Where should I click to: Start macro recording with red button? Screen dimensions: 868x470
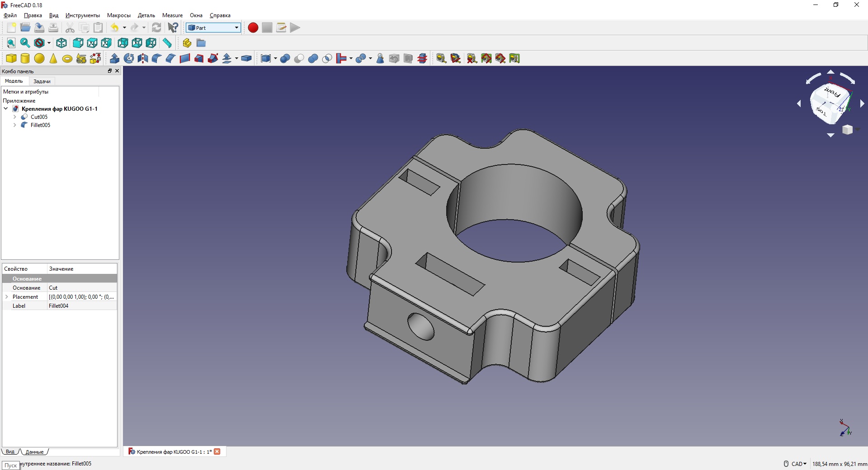pyautogui.click(x=253, y=28)
